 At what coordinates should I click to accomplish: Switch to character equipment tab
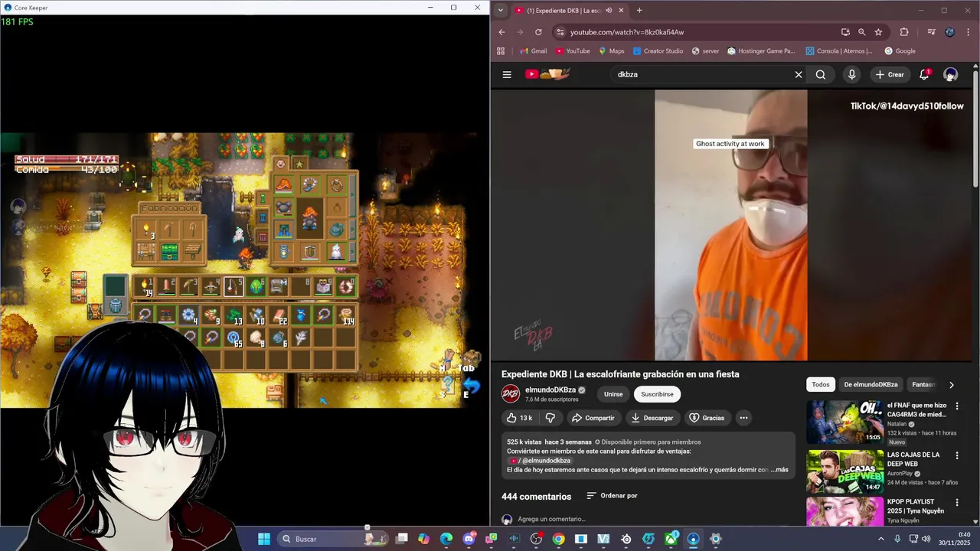click(x=280, y=165)
